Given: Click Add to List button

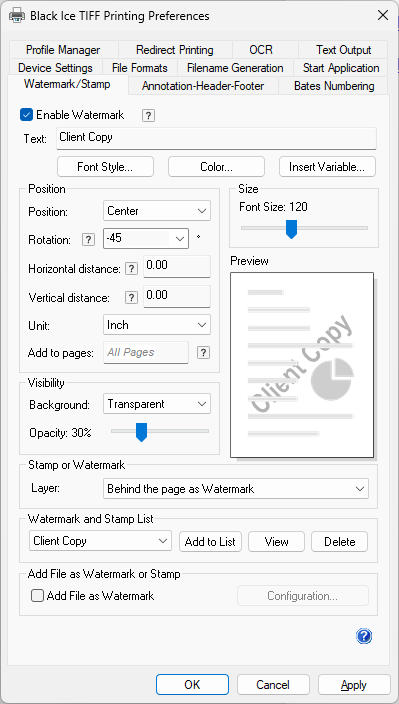Looking at the screenshot, I should (x=210, y=541).
